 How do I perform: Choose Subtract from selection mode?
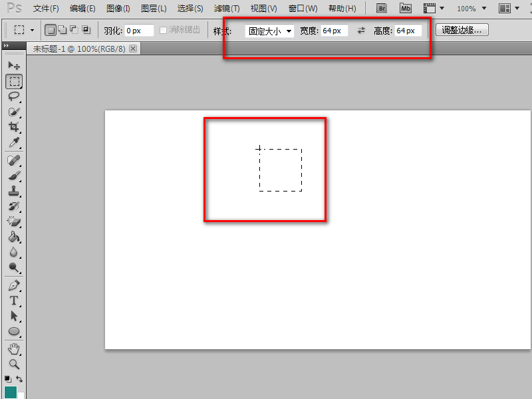pyautogui.click(x=74, y=30)
